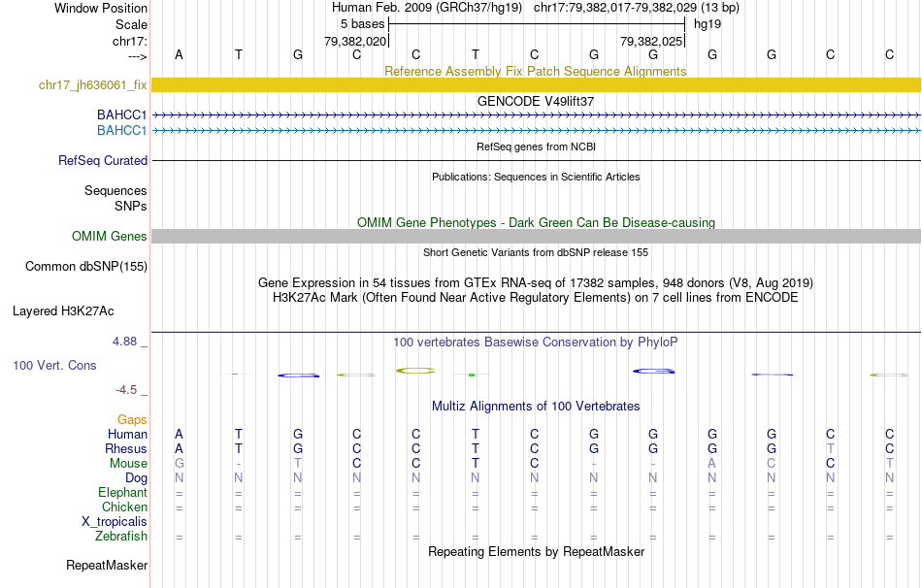
Task: Click the Mouse species row label
Action: click(x=128, y=464)
